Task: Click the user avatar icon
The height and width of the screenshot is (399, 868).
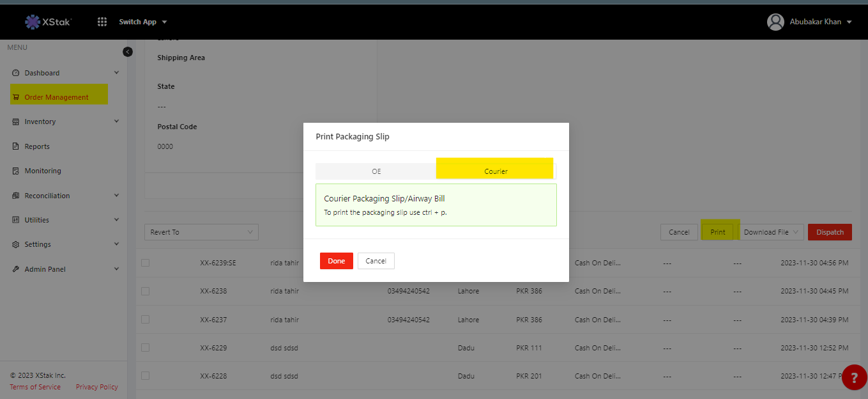Action: [x=775, y=22]
